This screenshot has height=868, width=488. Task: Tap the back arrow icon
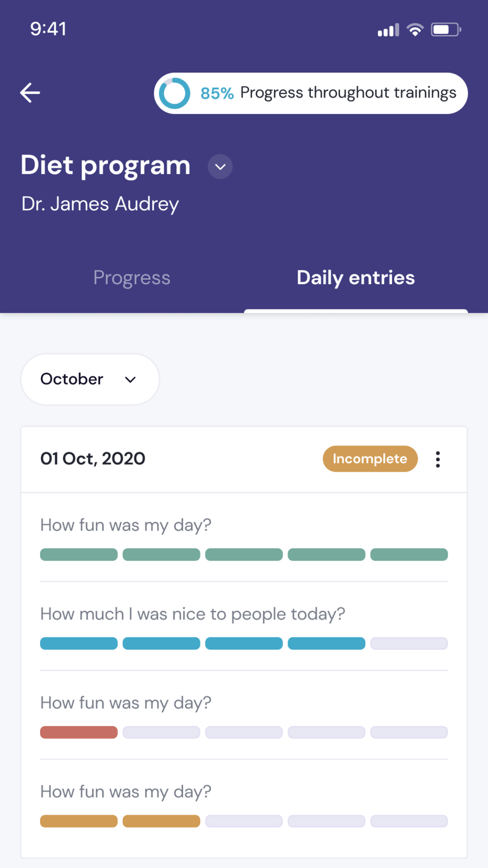point(30,93)
